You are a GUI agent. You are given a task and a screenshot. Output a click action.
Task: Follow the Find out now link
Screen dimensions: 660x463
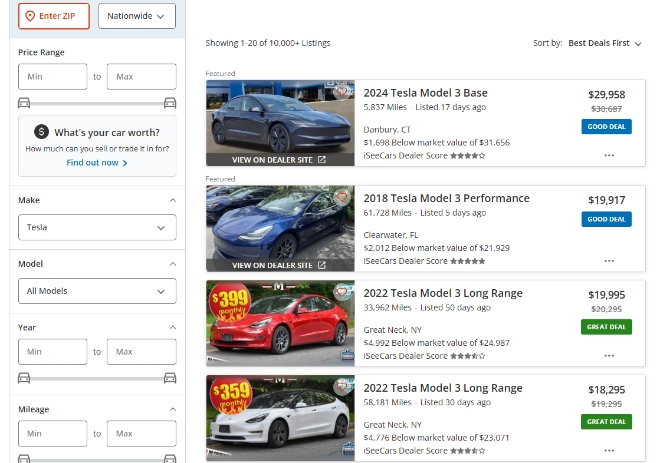(x=96, y=163)
